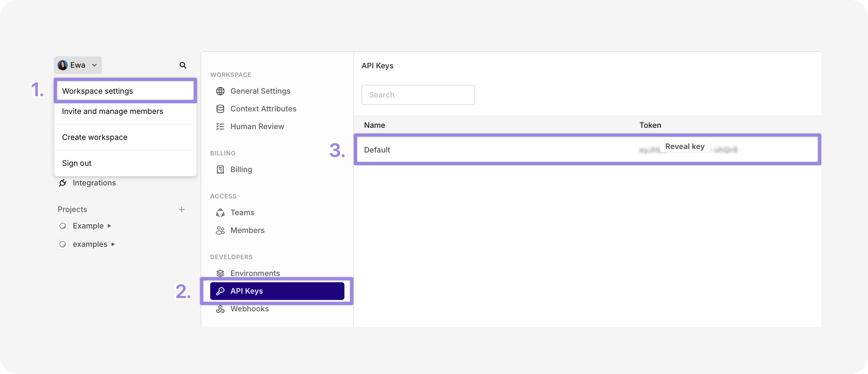Click the search magnifier icon

(183, 65)
